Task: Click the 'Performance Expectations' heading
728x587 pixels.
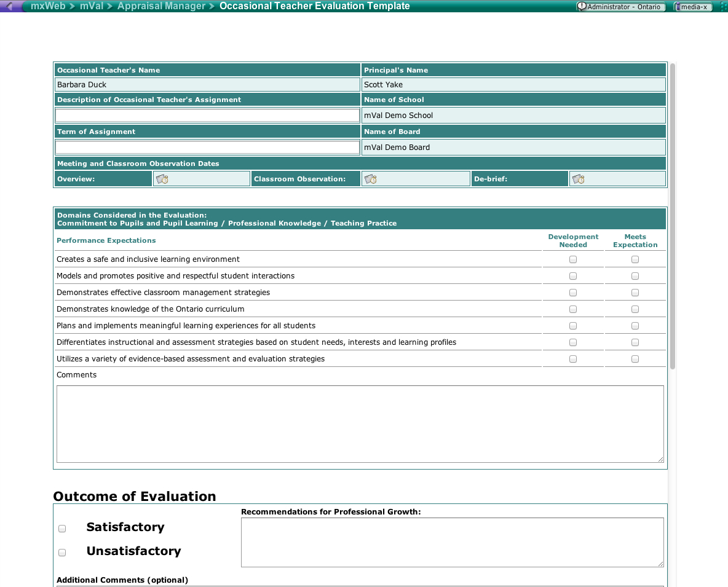Action: pyautogui.click(x=106, y=240)
